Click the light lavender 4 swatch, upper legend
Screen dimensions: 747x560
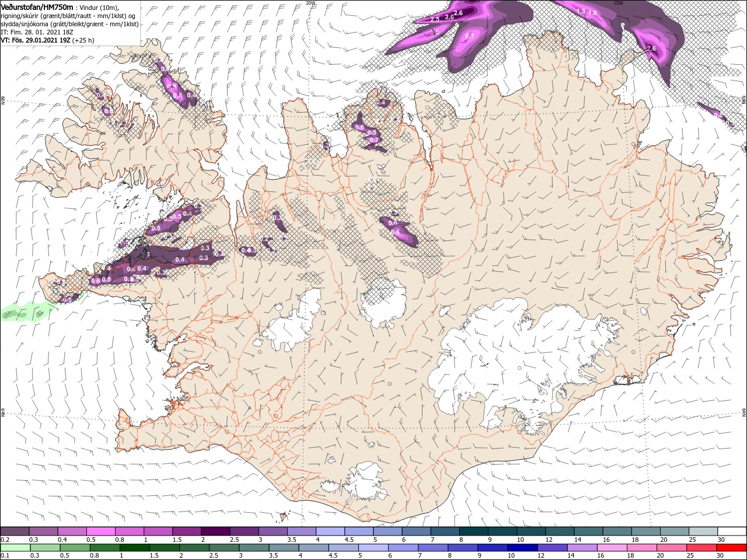coord(330,531)
